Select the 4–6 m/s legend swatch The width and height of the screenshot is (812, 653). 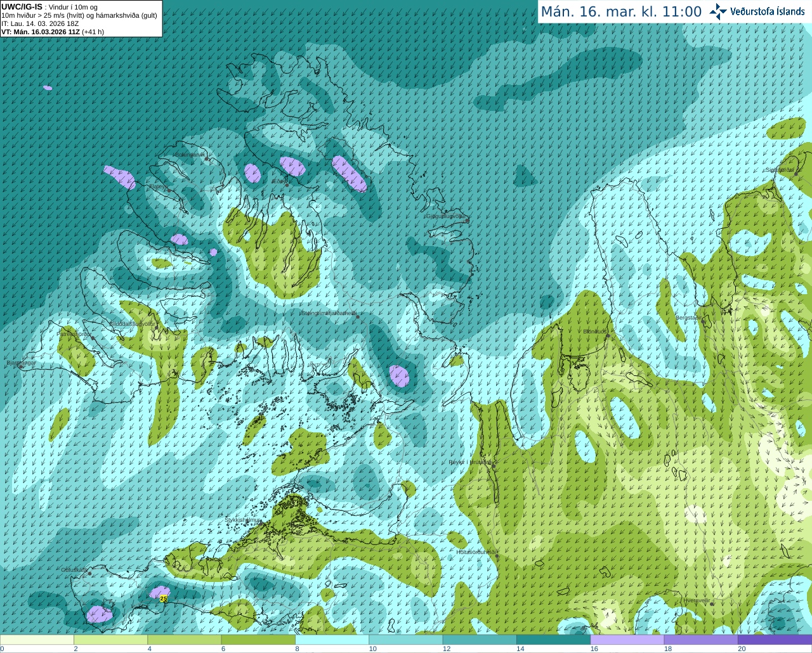point(184,639)
